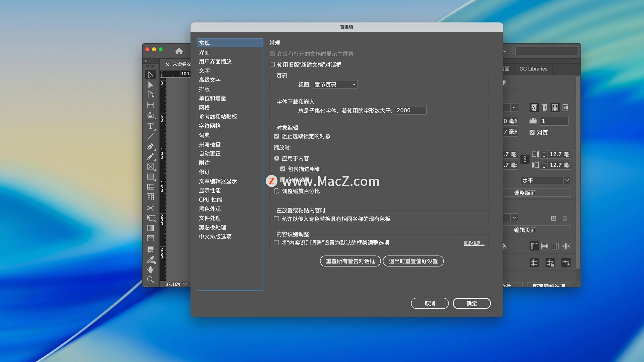Viewport: 644px width, 362px height.
Task: Select the Type tool
Action: [151, 126]
